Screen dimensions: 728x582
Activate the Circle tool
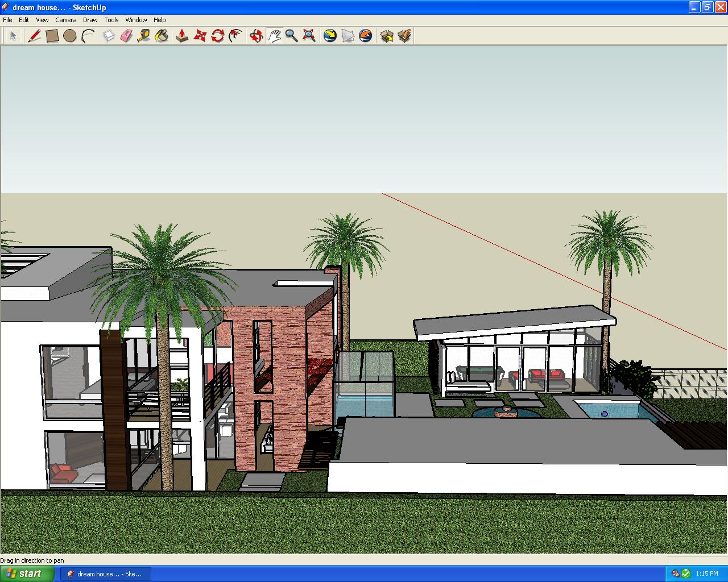[x=69, y=35]
